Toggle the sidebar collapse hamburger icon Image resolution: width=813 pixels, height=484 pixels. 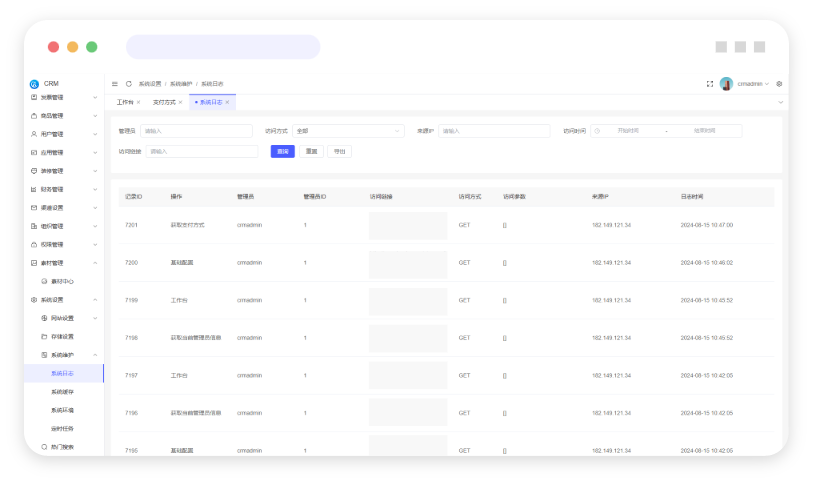pos(115,84)
